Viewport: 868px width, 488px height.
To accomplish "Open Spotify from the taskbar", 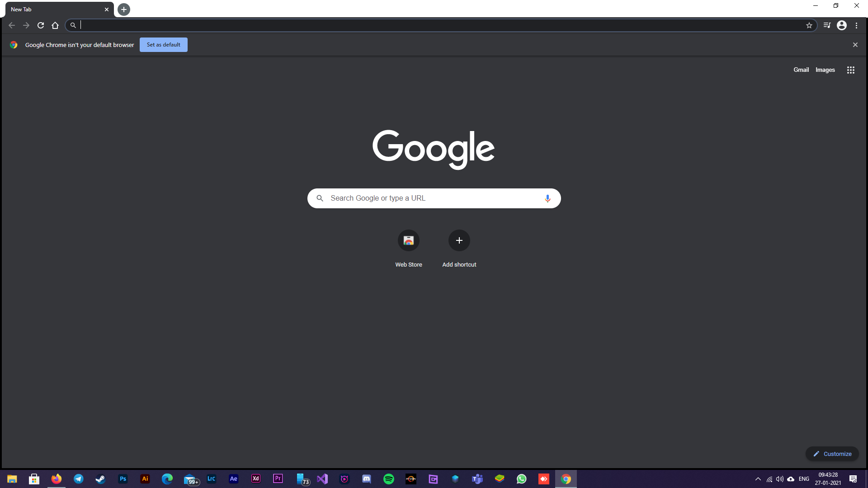I will [389, 479].
